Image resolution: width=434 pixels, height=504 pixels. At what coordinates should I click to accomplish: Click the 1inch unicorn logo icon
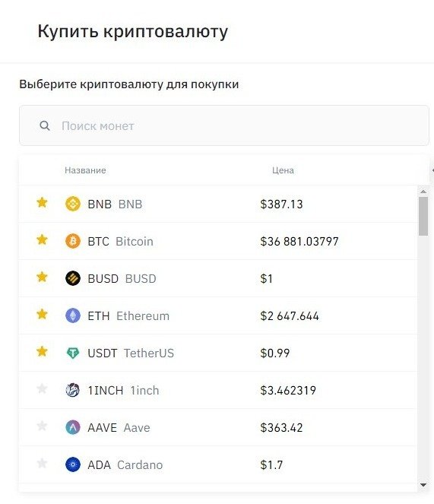click(x=73, y=390)
